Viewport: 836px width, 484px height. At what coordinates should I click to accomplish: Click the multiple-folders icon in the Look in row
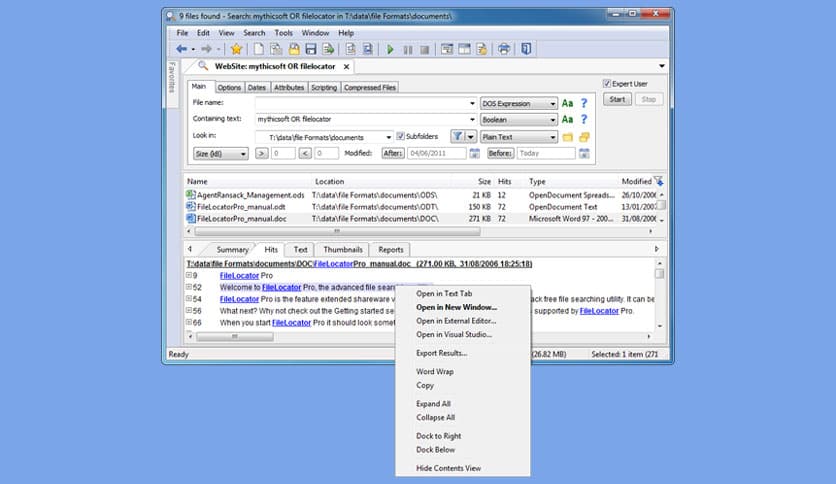pos(584,138)
